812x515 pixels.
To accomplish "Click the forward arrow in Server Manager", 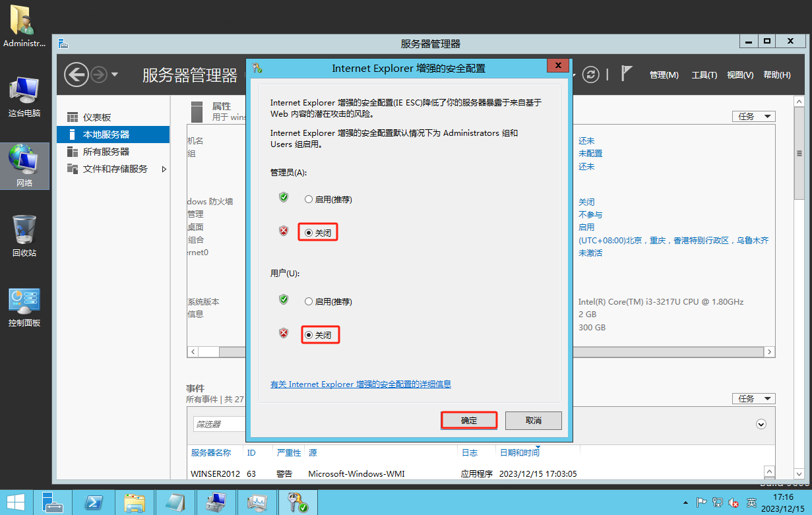I will [98, 75].
